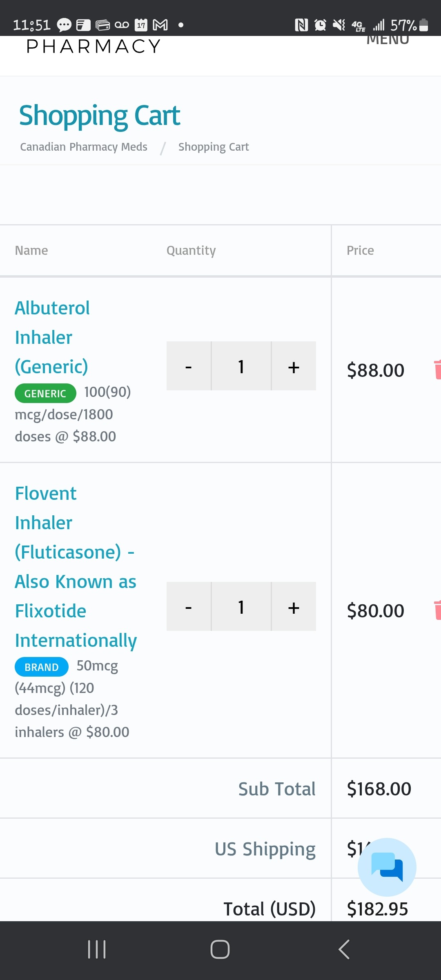Remove Flovent Inhaler using trash icon
The image size is (441, 980).
coord(437,610)
